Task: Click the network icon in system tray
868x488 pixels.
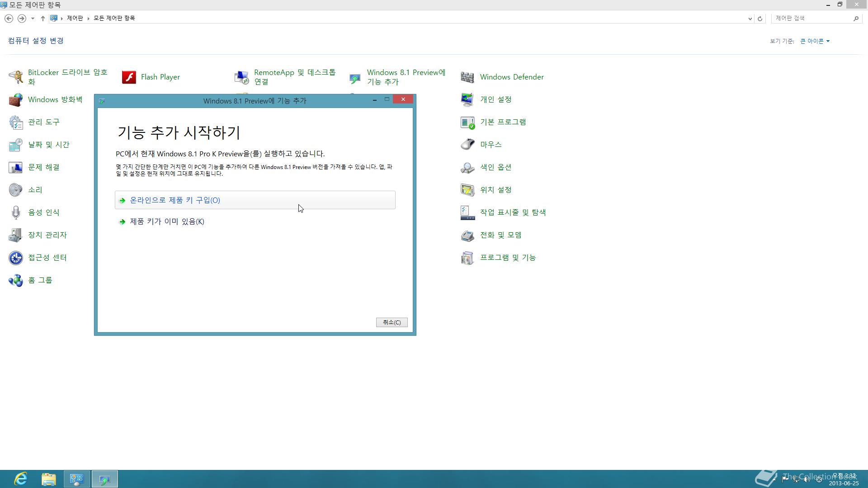Action: point(796,479)
